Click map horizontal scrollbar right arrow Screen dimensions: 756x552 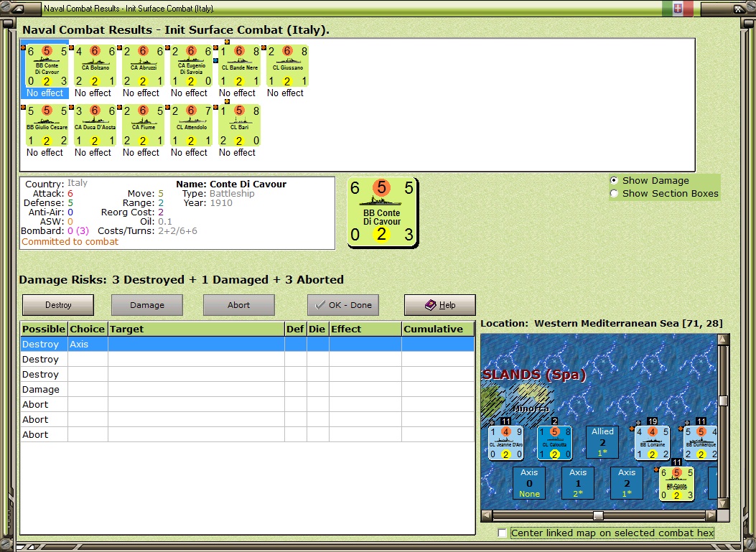point(711,515)
